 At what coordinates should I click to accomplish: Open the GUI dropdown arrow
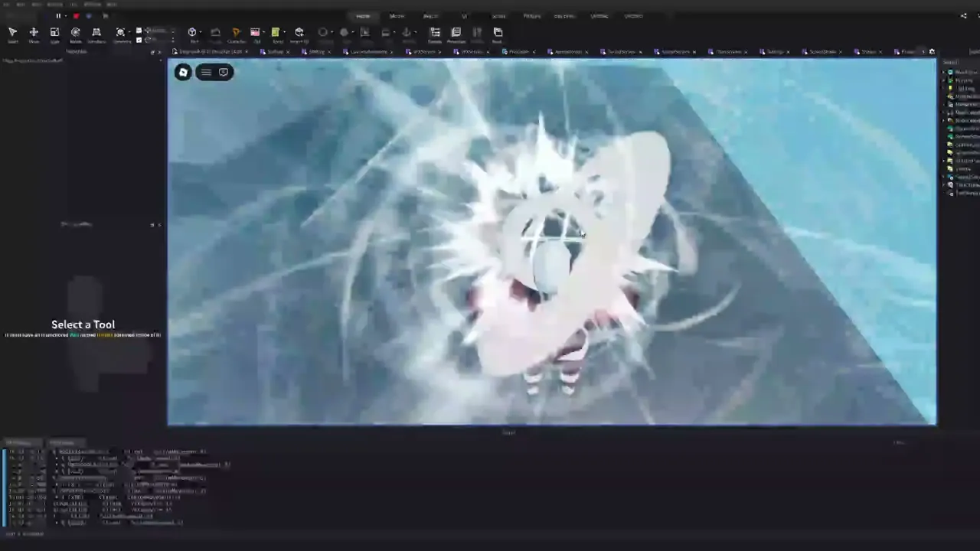pyautogui.click(x=263, y=32)
